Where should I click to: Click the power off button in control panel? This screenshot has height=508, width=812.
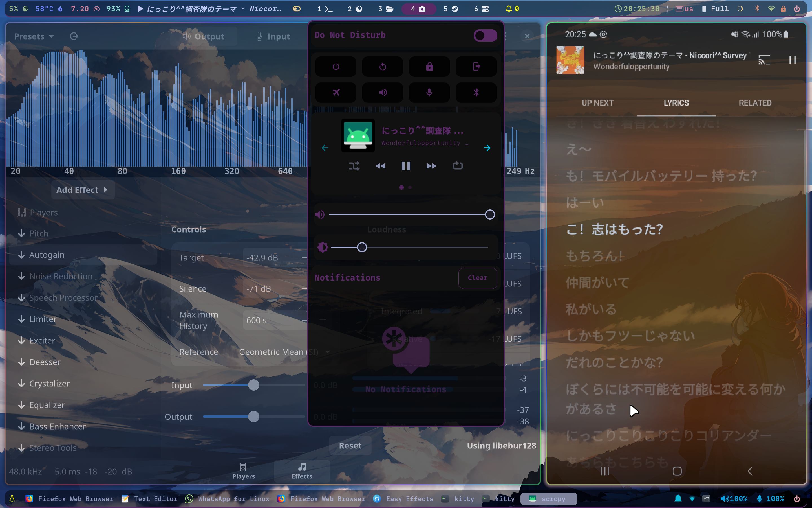pyautogui.click(x=336, y=67)
